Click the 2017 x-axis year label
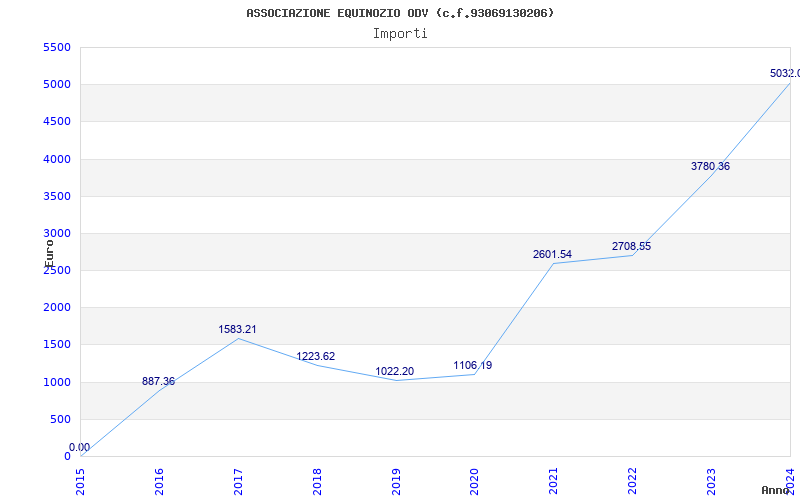Viewport: 800px width, 500px height. (x=238, y=482)
